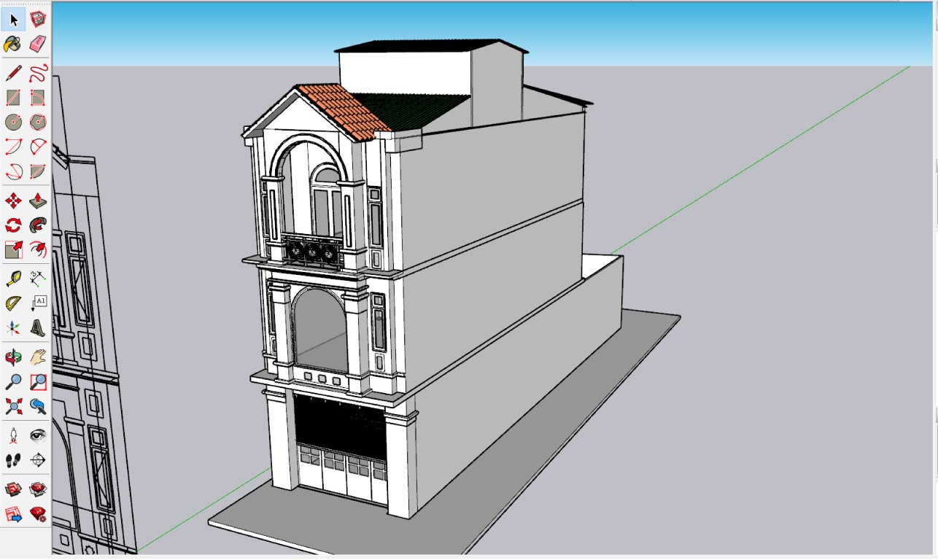Select the arrow Select tool
Image resolution: width=938 pixels, height=560 pixels.
[x=13, y=20]
